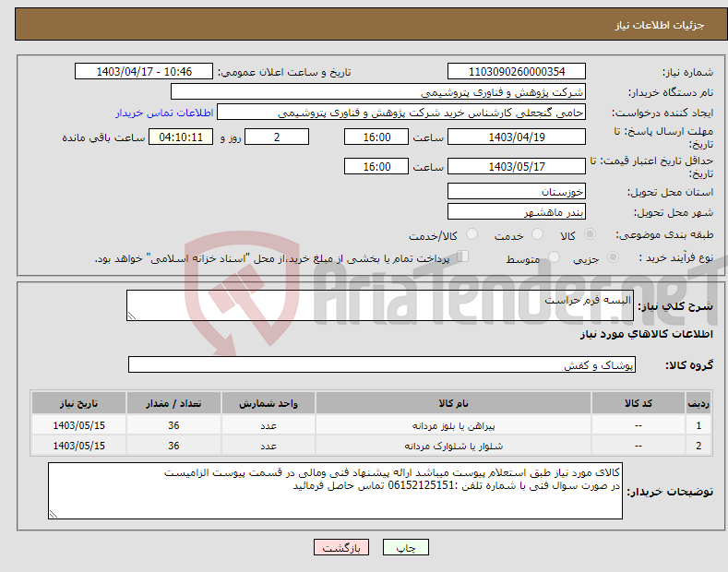Click the delivery province field خوزستان
This screenshot has width=728, height=572.
[x=517, y=191]
